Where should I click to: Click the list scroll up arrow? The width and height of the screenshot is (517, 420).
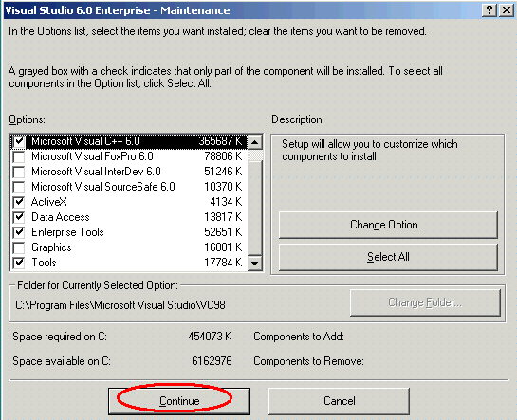254,142
